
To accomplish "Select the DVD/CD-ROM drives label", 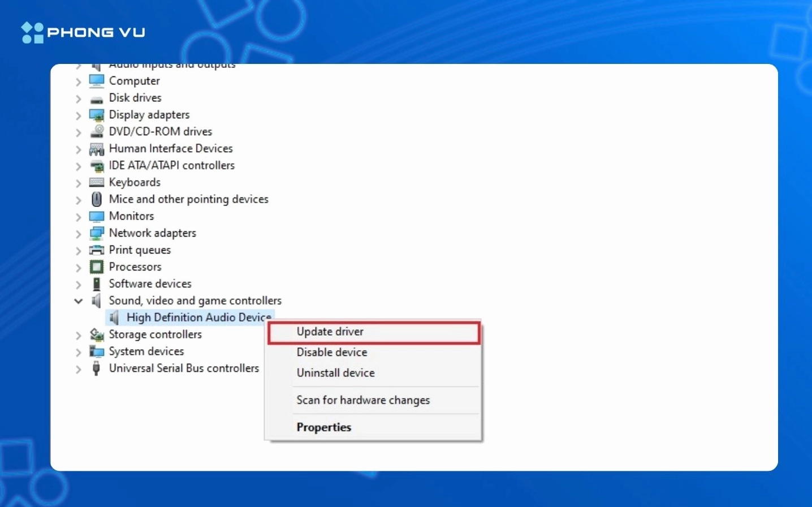I will [161, 131].
